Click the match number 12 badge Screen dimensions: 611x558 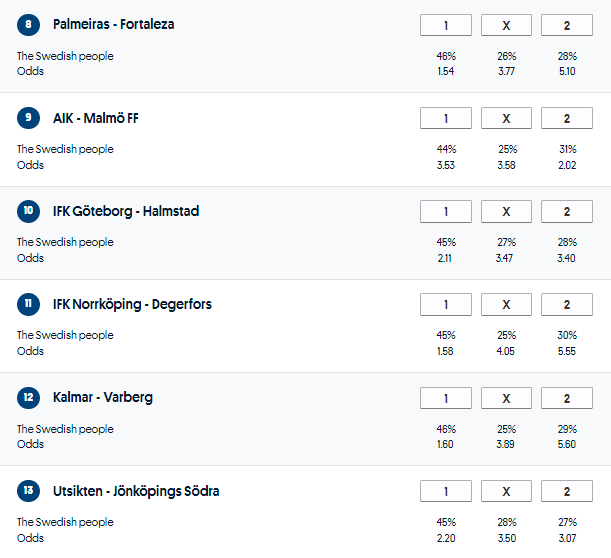[29, 398]
